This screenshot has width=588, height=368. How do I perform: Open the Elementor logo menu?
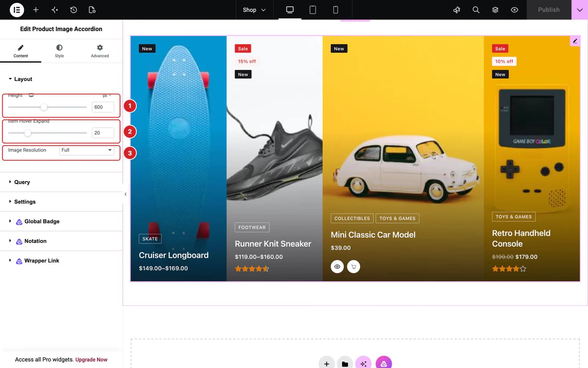click(x=17, y=10)
